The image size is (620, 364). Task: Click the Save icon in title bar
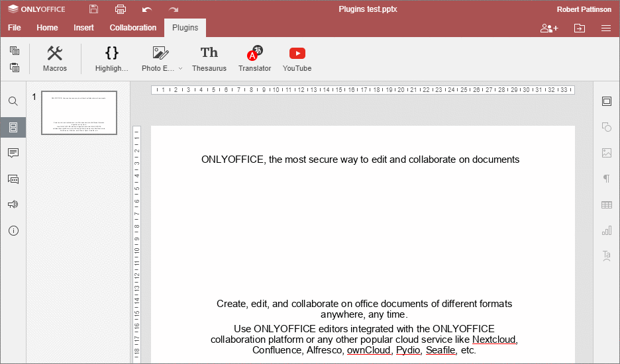click(93, 9)
